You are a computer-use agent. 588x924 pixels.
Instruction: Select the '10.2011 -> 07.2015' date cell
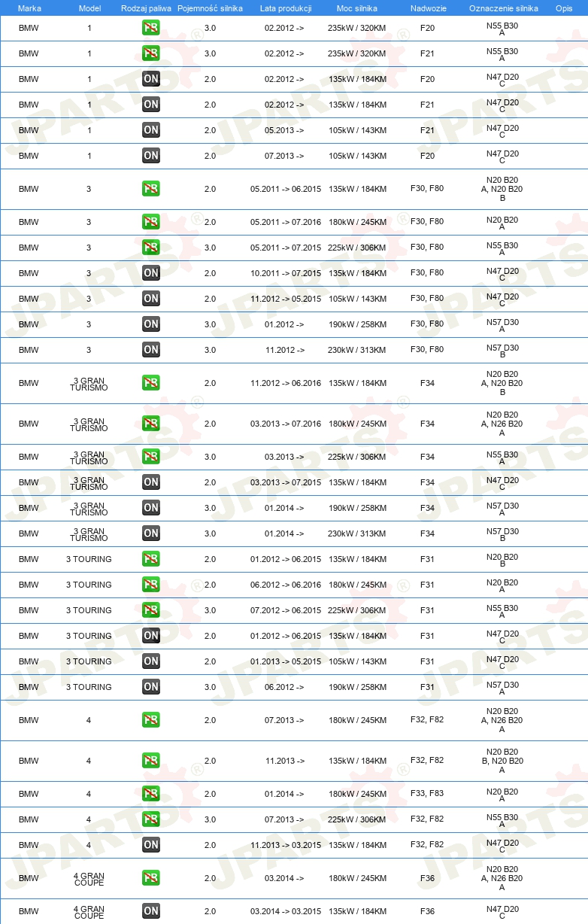(x=286, y=273)
